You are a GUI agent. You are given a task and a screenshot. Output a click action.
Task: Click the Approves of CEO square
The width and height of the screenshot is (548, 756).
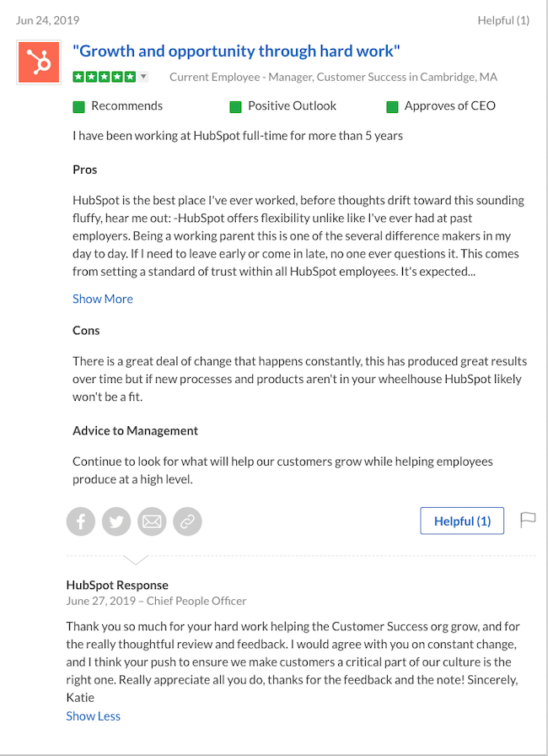[392, 106]
